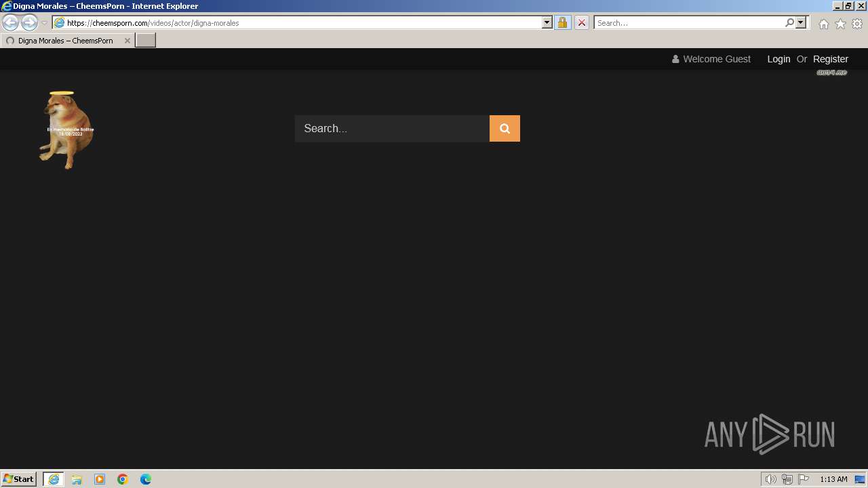Stop page loading with the red X

click(581, 22)
